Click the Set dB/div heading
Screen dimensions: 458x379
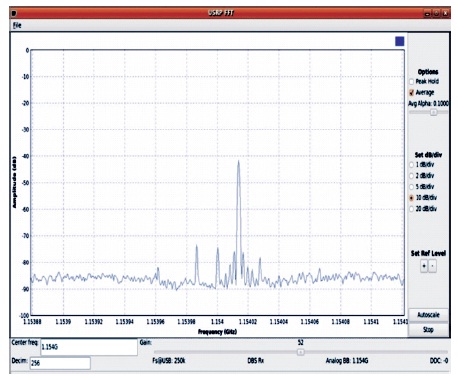click(x=428, y=155)
